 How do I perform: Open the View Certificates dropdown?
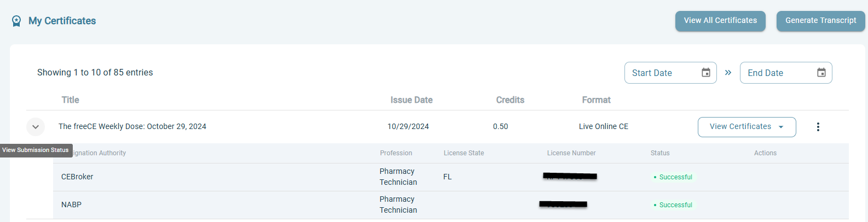747,127
